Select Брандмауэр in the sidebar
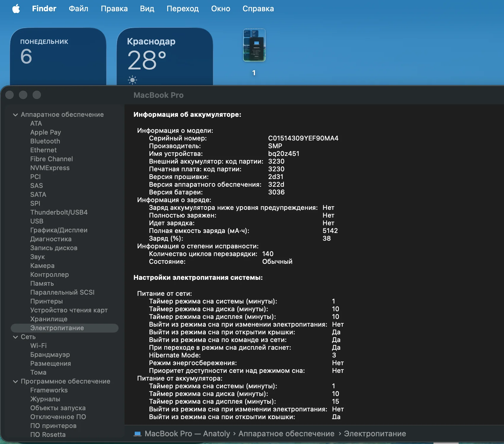This screenshot has height=444, width=504. coord(50,355)
